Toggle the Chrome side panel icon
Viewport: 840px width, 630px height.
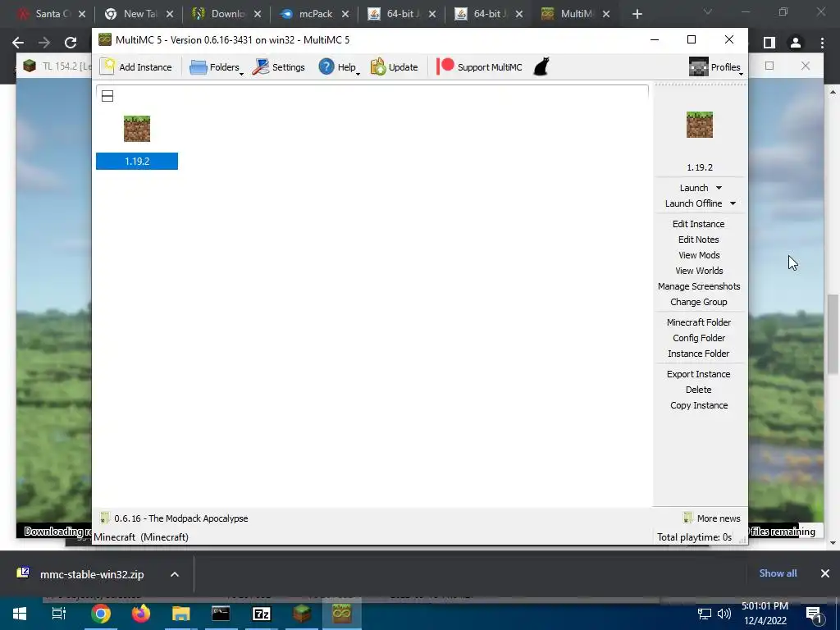(x=769, y=43)
